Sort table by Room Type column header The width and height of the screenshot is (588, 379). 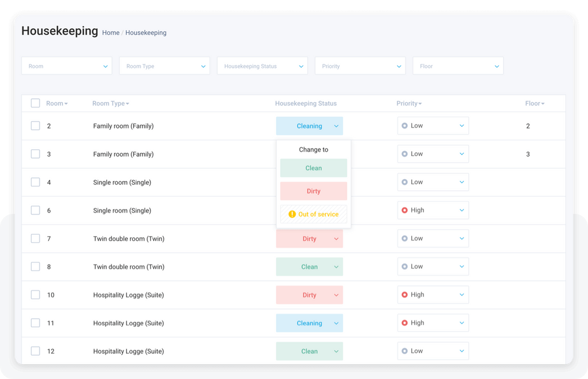111,103
